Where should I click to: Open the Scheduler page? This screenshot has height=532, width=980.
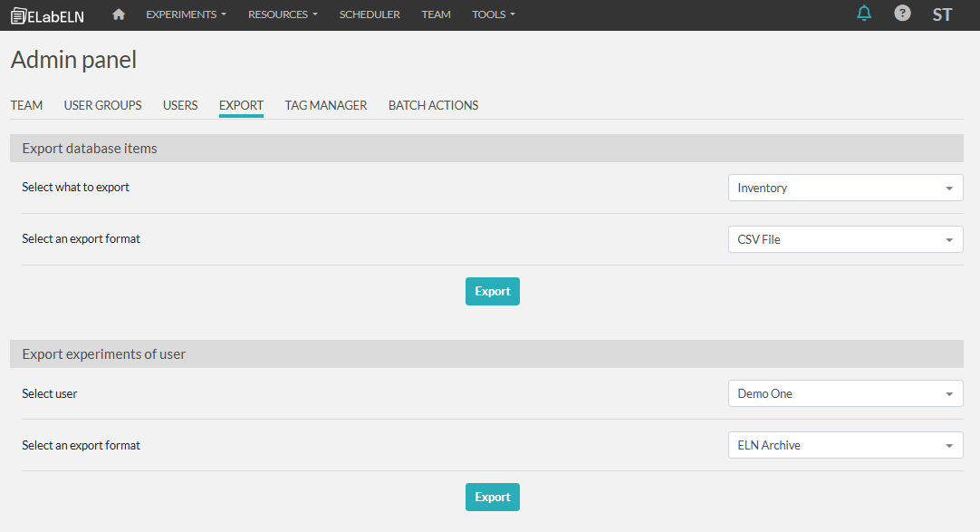370,15
